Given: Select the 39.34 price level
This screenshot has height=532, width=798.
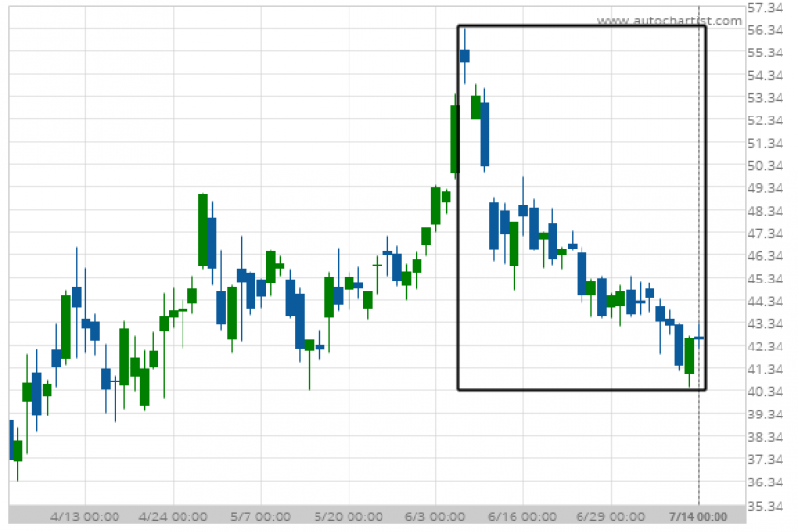Looking at the screenshot, I should pos(765,415).
